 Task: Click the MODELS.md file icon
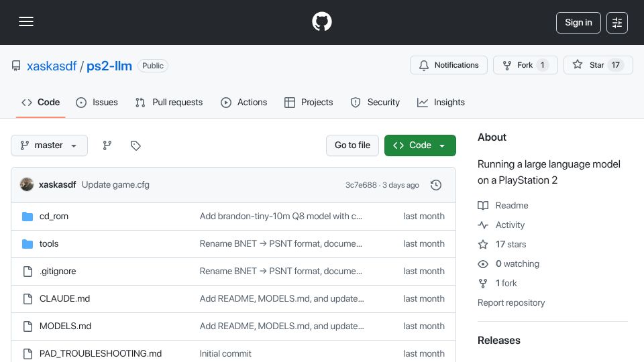coord(28,326)
